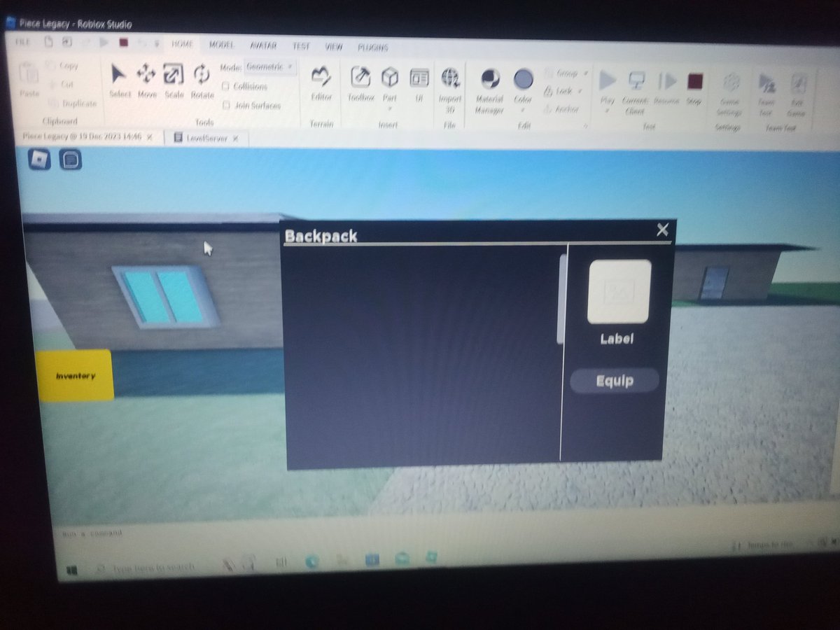Click the Resume button
Viewport: 840px width, 630px height.
(x=667, y=88)
